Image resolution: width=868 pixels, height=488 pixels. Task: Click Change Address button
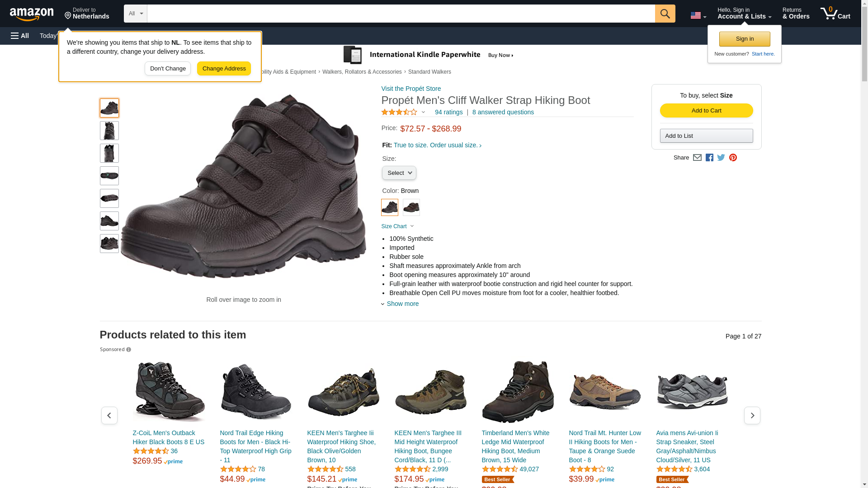coord(224,69)
